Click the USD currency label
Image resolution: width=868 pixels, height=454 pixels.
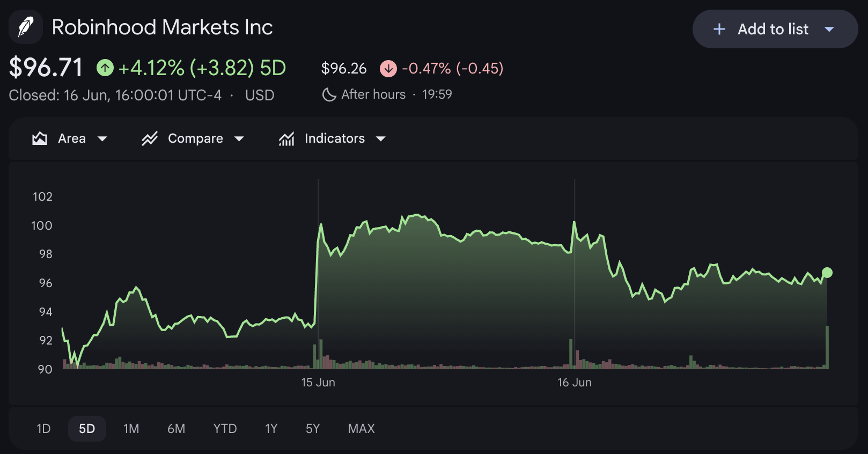click(x=260, y=95)
